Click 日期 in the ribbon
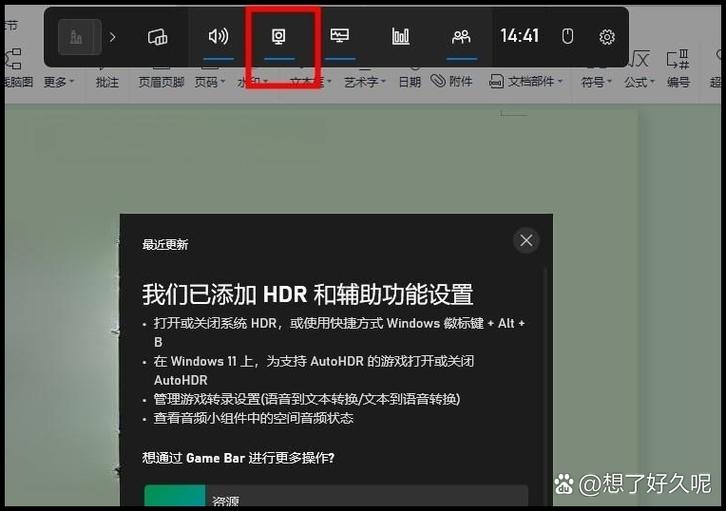The height and width of the screenshot is (511, 726). 409,82
